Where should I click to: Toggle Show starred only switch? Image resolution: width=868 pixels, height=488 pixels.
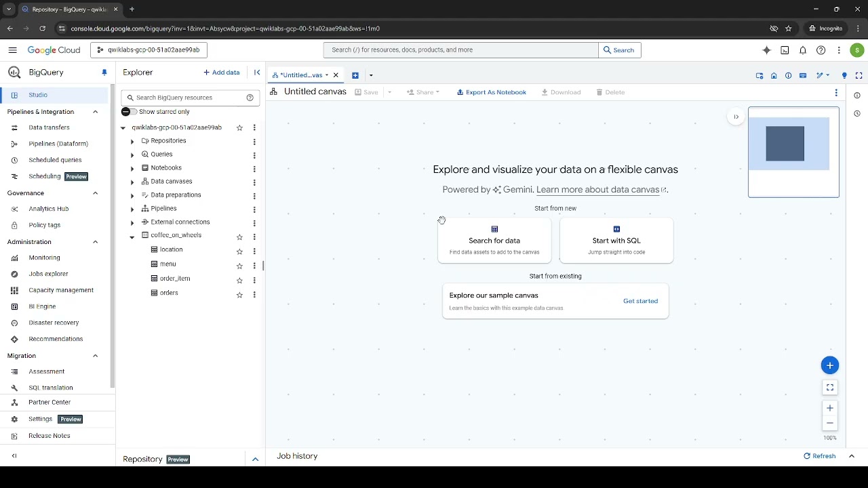point(129,112)
